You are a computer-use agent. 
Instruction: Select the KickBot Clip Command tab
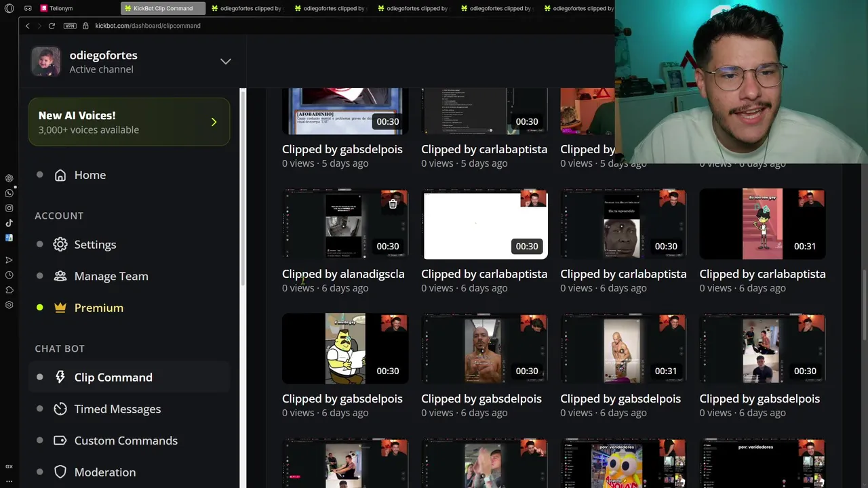163,8
